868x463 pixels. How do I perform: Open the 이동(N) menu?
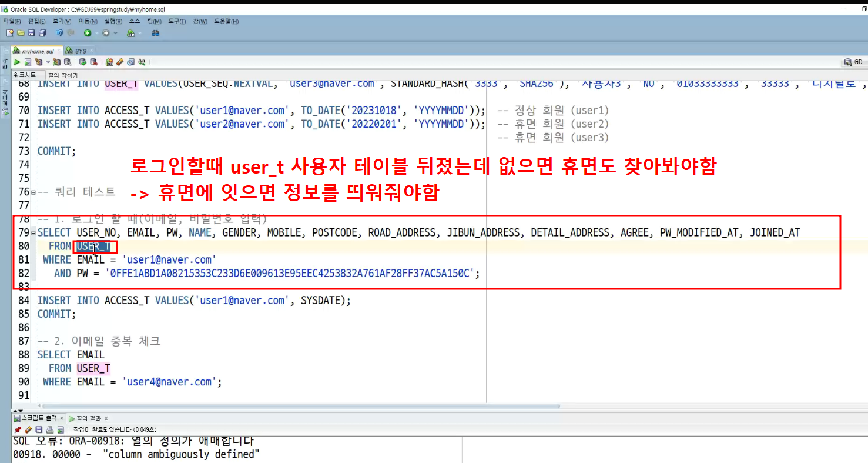pos(88,21)
